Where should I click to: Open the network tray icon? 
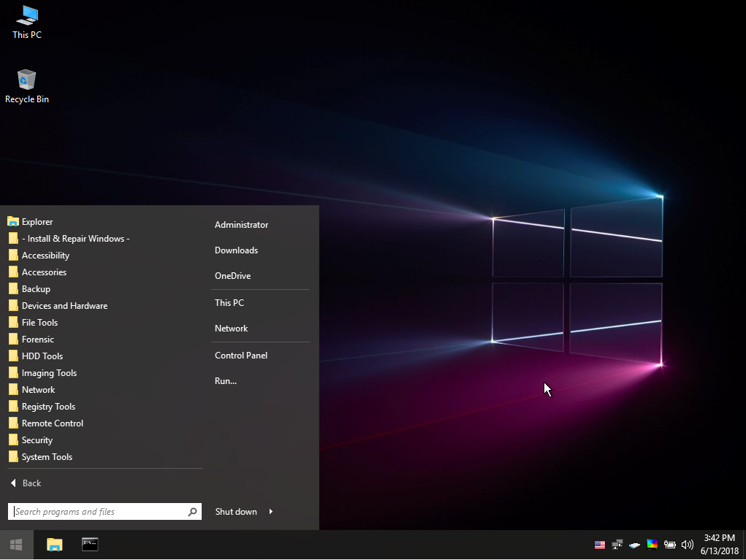point(617,545)
